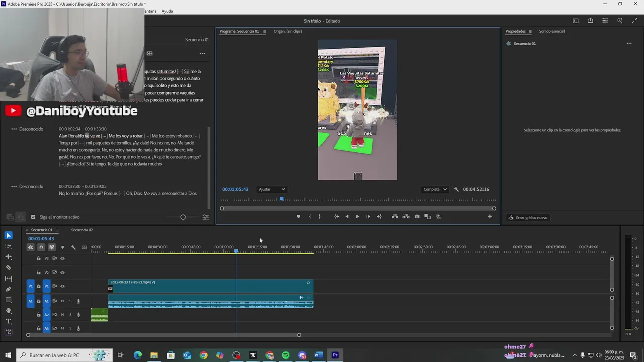This screenshot has width=644, height=362.
Task: Open the Ayuda menu
Action: 167,11
